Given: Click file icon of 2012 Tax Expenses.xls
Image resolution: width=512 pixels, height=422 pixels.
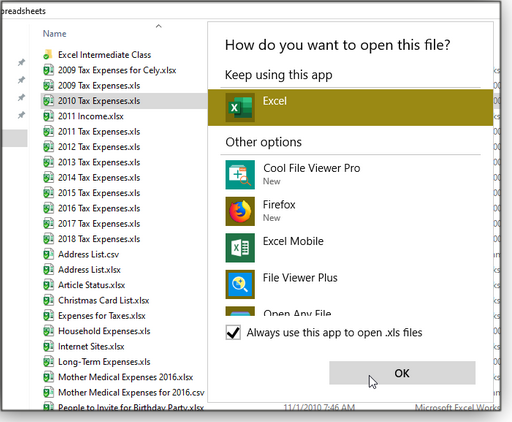Looking at the screenshot, I should [48, 147].
